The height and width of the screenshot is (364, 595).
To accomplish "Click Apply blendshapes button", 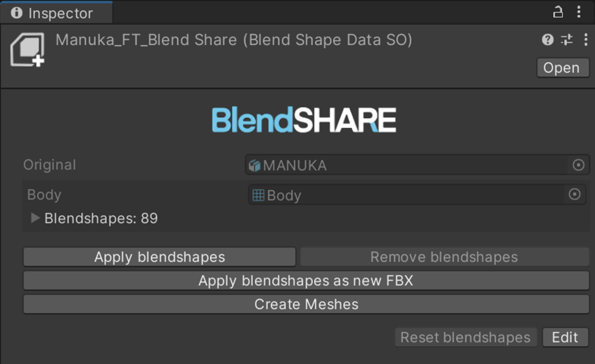I will (159, 257).
